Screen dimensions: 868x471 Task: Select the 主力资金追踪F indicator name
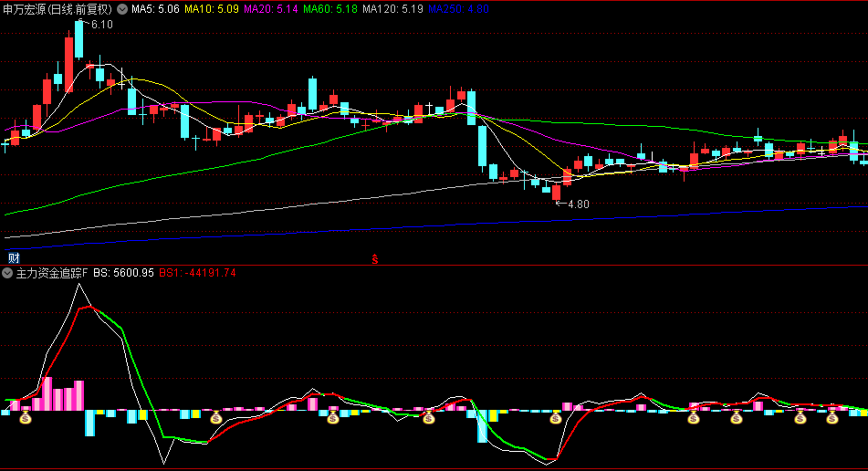(51, 273)
